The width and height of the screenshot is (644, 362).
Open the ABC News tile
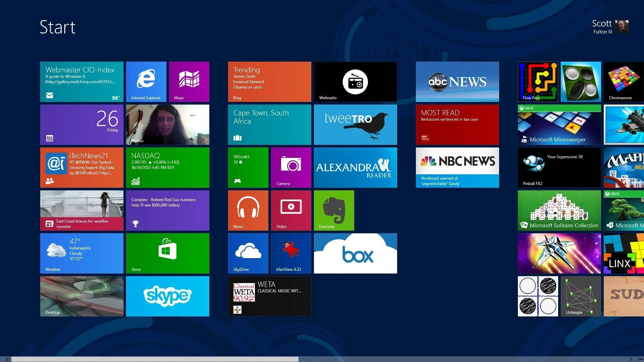(x=457, y=81)
